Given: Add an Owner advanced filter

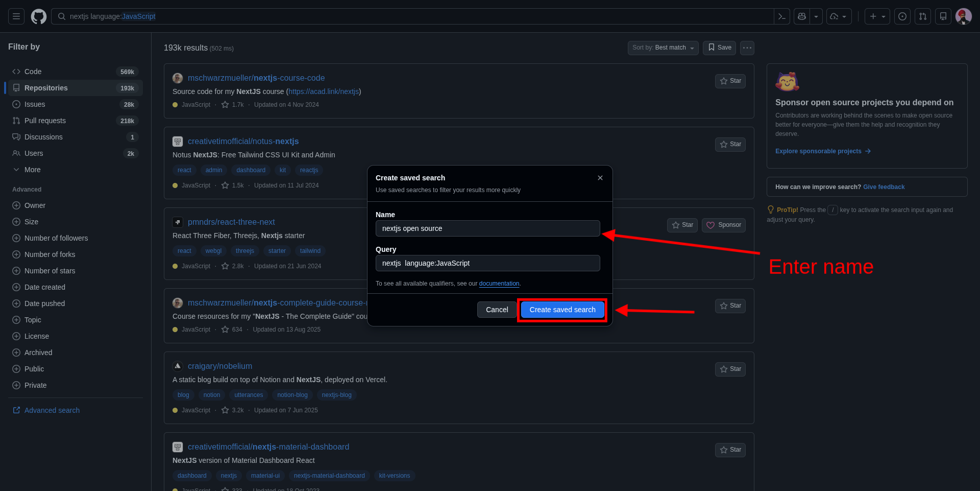Looking at the screenshot, I should tap(76, 205).
